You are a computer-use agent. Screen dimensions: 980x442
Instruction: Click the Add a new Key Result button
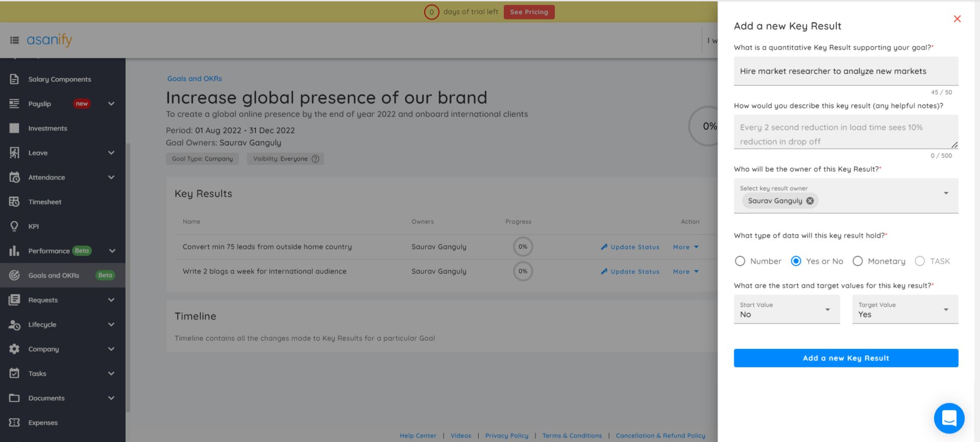[x=846, y=358]
